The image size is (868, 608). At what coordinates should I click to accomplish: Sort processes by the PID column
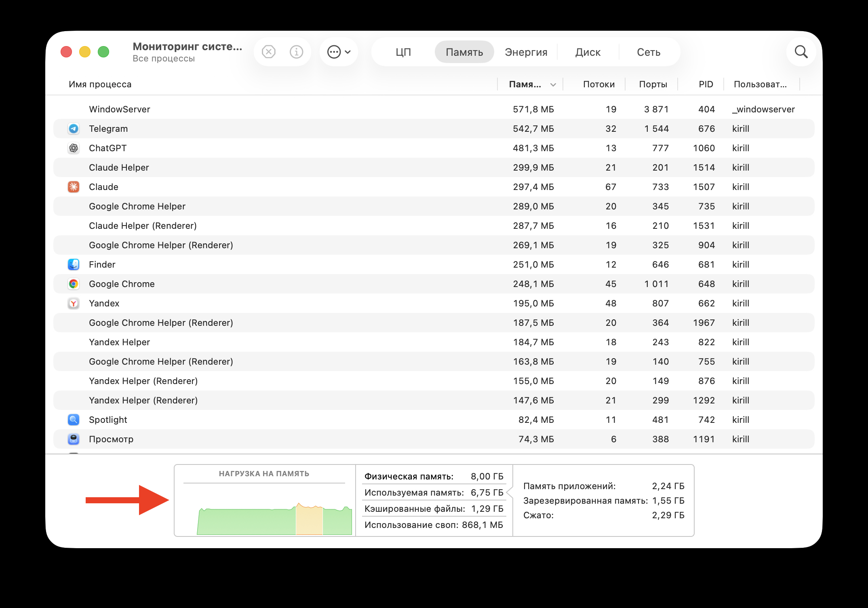pos(706,84)
